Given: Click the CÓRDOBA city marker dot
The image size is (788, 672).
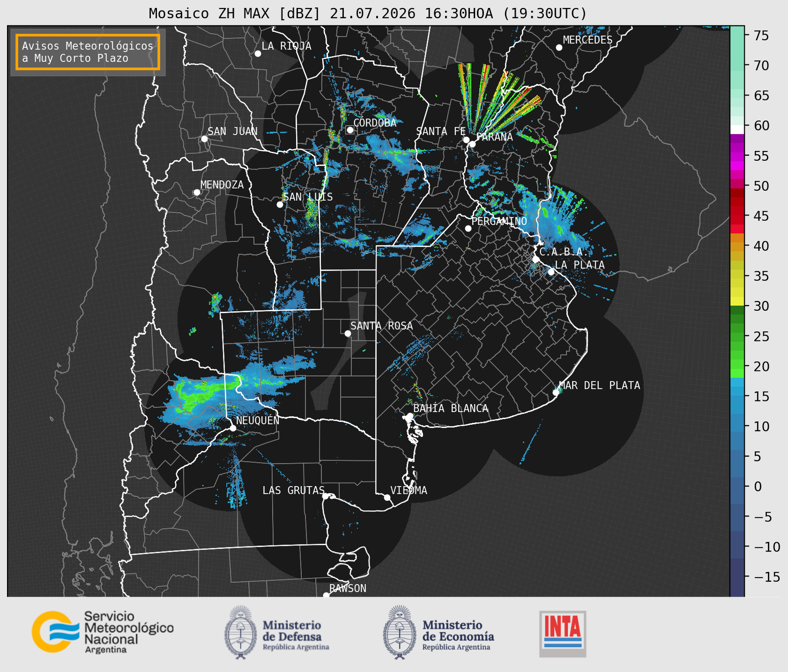Looking at the screenshot, I should click(x=350, y=130).
